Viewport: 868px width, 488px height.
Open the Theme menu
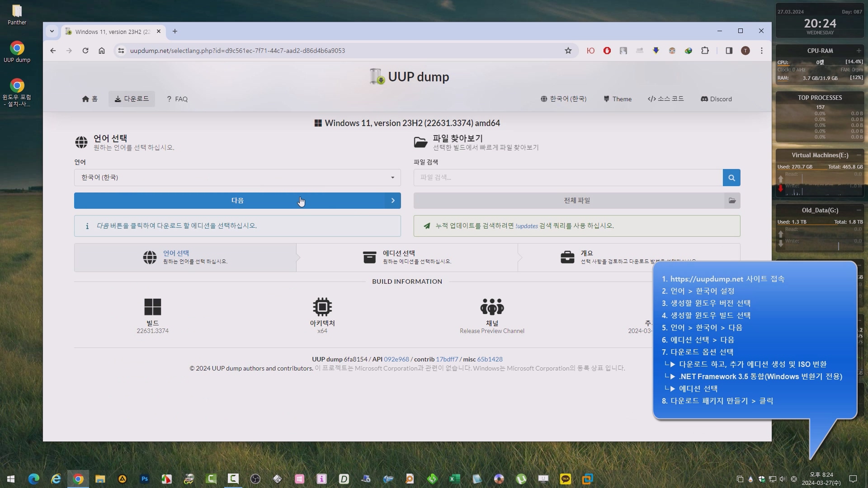[x=618, y=99]
